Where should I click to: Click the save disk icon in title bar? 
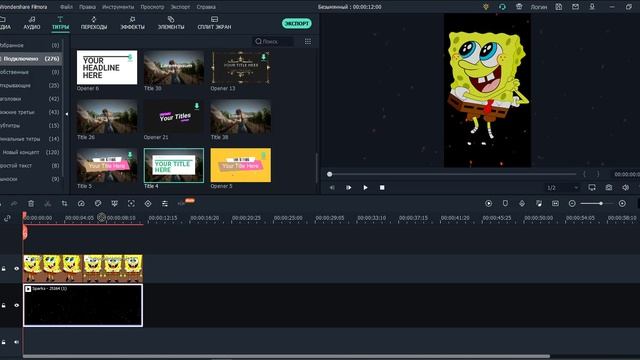coord(559,7)
